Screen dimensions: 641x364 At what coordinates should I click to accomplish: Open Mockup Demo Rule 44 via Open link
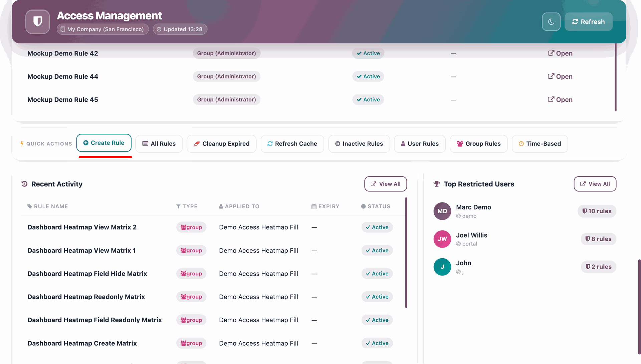click(x=560, y=76)
